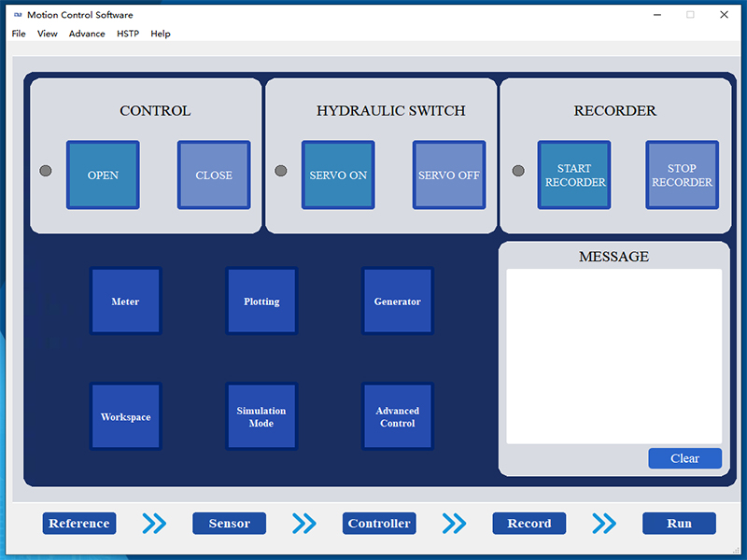The width and height of the screenshot is (747, 560).
Task: Open the File menu
Action: coord(19,34)
